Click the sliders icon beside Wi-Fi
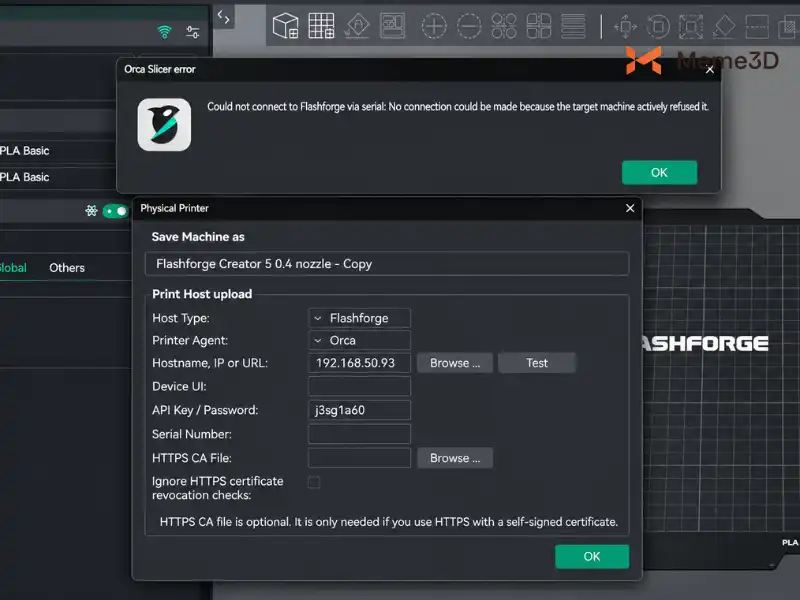The width and height of the screenshot is (800, 600). point(193,32)
